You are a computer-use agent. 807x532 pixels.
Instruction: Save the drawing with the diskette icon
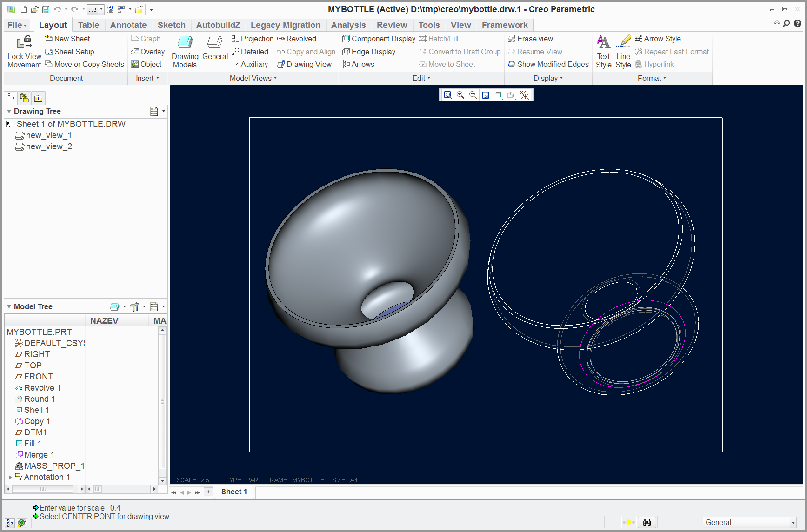click(x=46, y=9)
